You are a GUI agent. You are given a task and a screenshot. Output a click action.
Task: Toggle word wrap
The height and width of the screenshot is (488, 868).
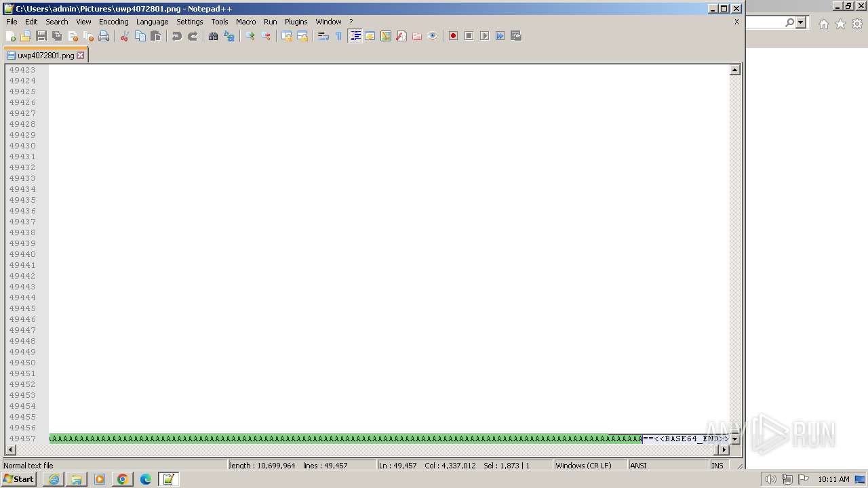[x=323, y=36]
